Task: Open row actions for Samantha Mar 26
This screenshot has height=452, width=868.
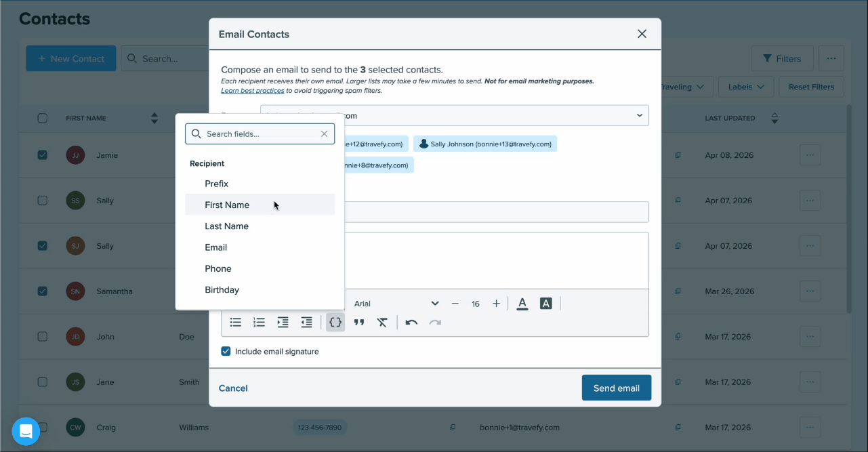Action: (x=810, y=291)
